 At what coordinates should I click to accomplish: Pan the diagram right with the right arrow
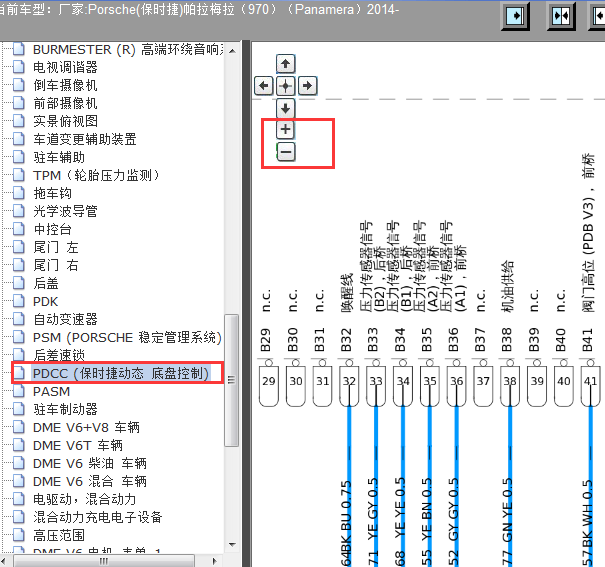[x=308, y=86]
